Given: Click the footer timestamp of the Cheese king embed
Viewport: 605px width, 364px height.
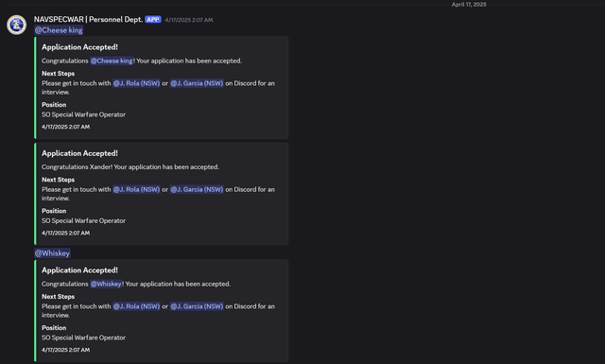Looking at the screenshot, I should pyautogui.click(x=65, y=127).
